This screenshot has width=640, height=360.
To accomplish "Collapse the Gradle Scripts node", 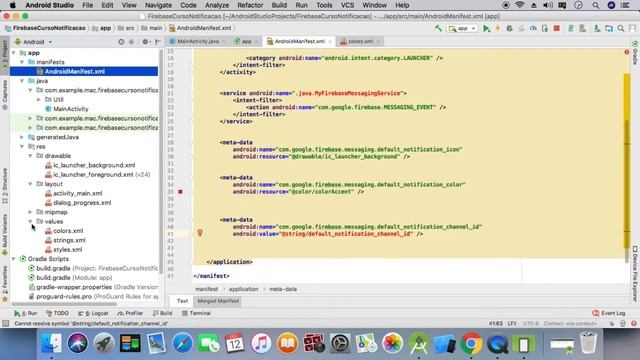I will (14, 259).
